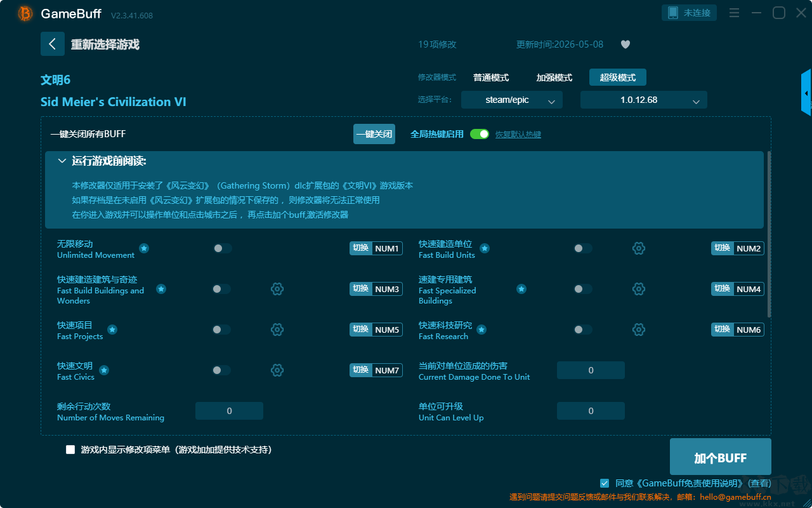
Task: Click NUM5 hotkey for Fast Projects
Action: pos(387,330)
